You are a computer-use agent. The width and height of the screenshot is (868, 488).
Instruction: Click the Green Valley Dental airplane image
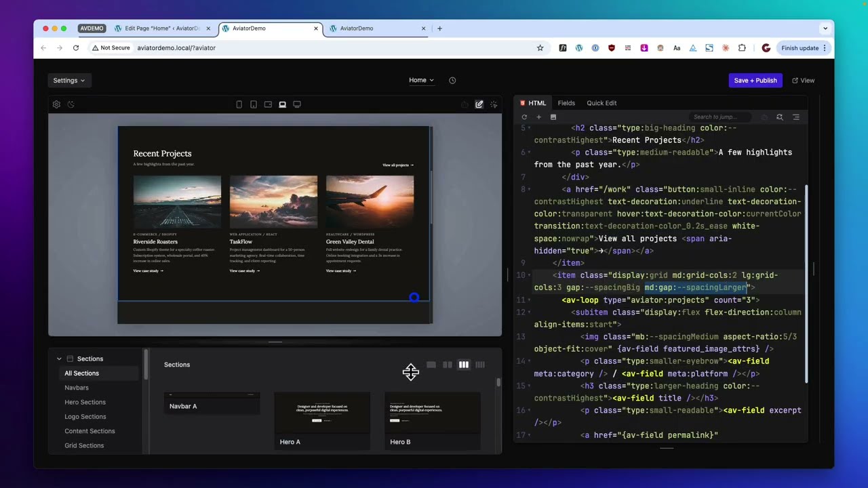370,201
